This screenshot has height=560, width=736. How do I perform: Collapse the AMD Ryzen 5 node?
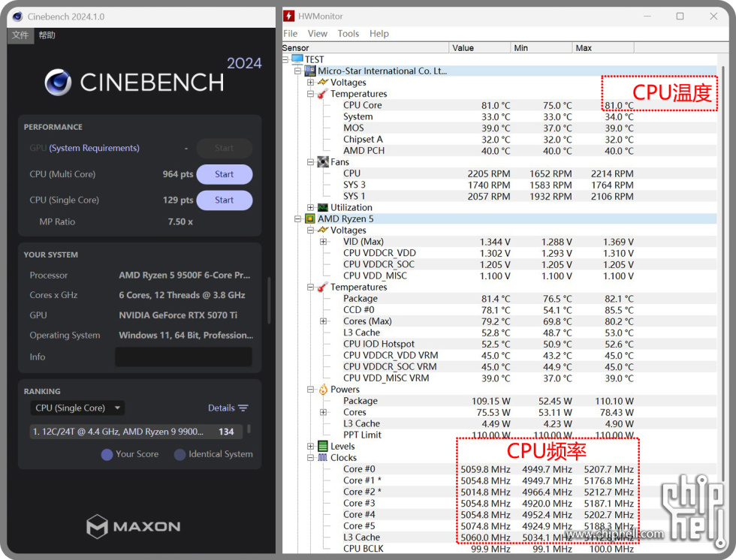coord(298,219)
